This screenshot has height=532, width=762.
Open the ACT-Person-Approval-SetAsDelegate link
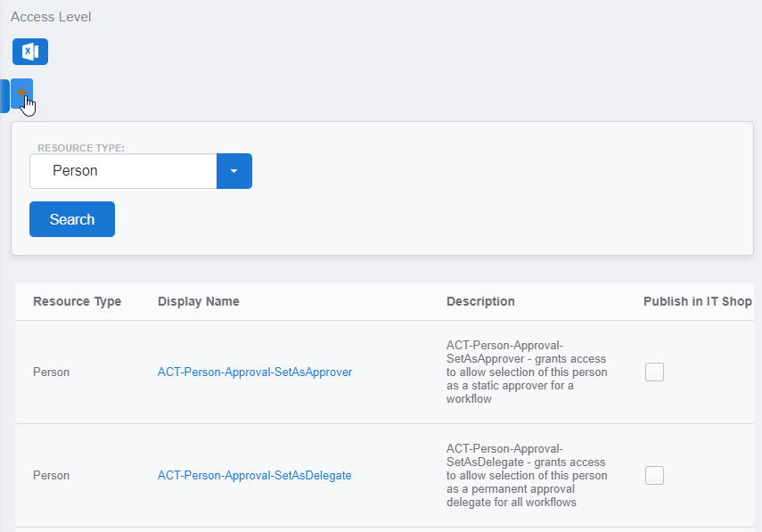(254, 475)
